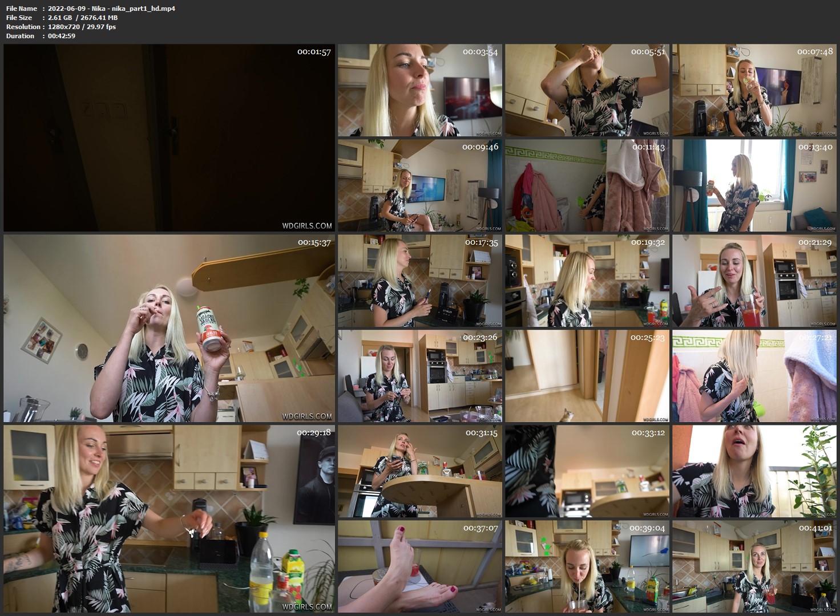Click the frame timestamped 00:17:35

pos(420,281)
